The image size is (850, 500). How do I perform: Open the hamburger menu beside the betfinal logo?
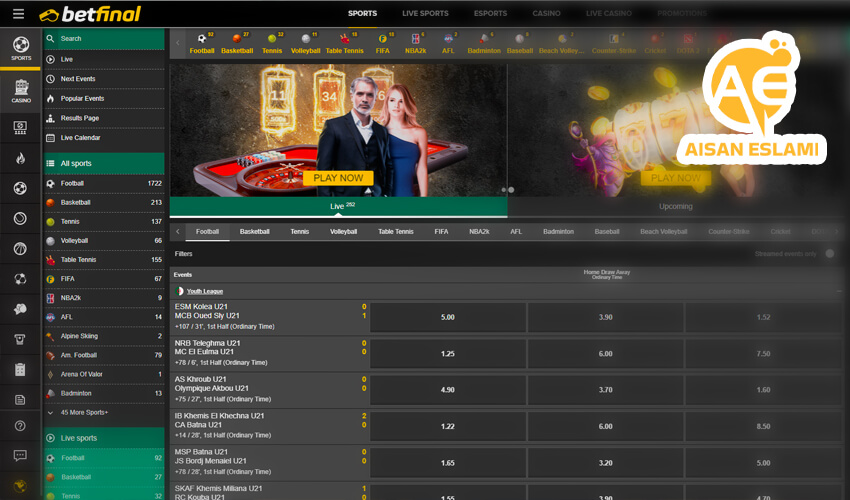pos(19,14)
